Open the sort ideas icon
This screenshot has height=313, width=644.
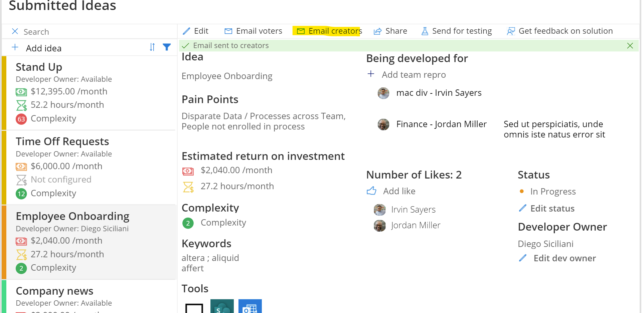point(152,47)
